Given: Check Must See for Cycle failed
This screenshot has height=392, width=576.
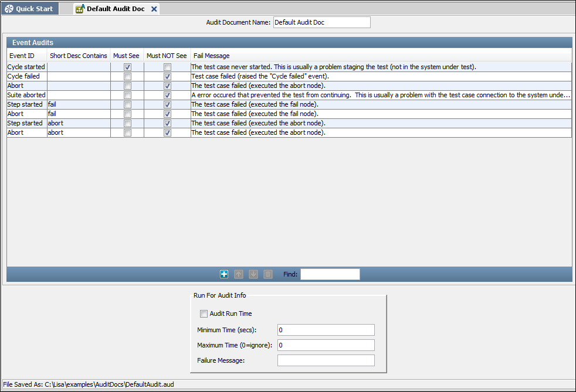Looking at the screenshot, I should coord(127,76).
